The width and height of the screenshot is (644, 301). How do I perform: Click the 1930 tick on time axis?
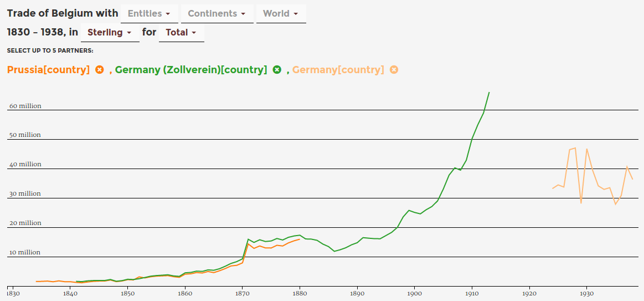586,293
